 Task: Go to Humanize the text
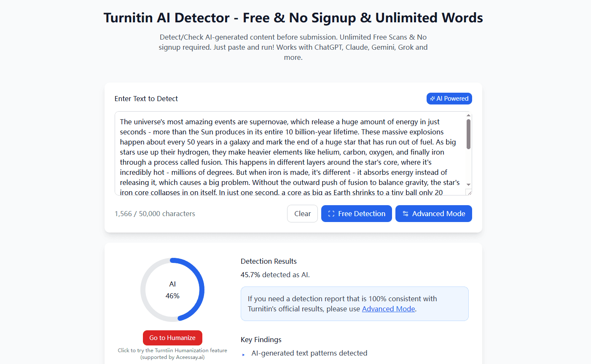[172, 338]
